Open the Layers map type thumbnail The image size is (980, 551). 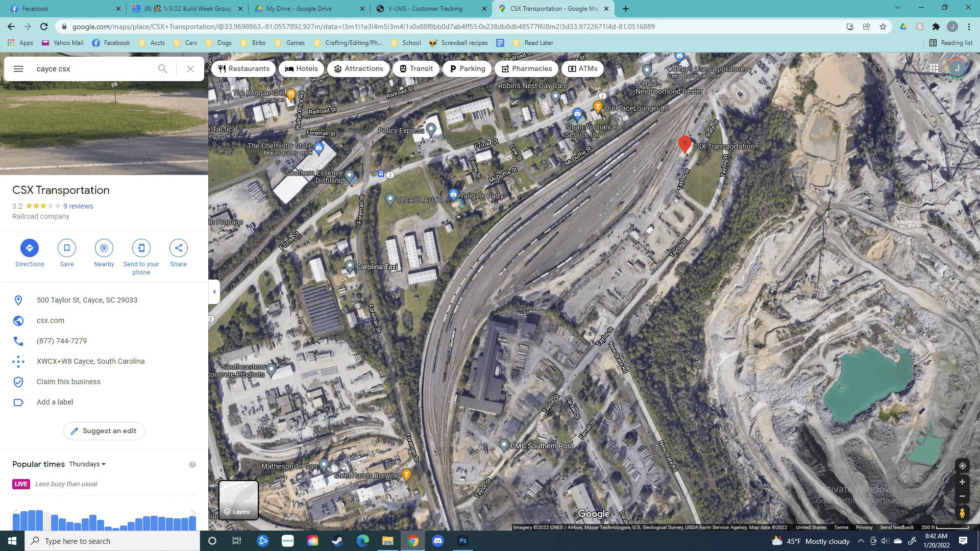click(238, 500)
